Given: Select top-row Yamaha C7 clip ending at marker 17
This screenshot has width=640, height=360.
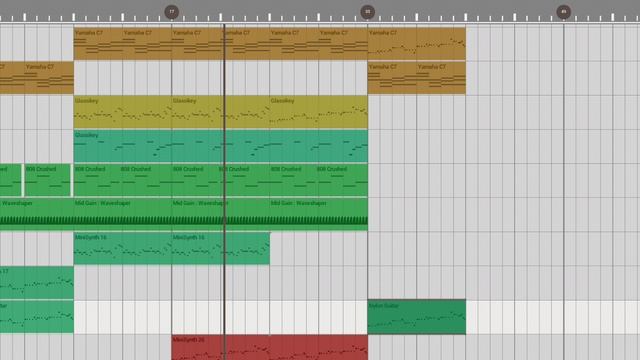Looking at the screenshot, I should 147,44.
